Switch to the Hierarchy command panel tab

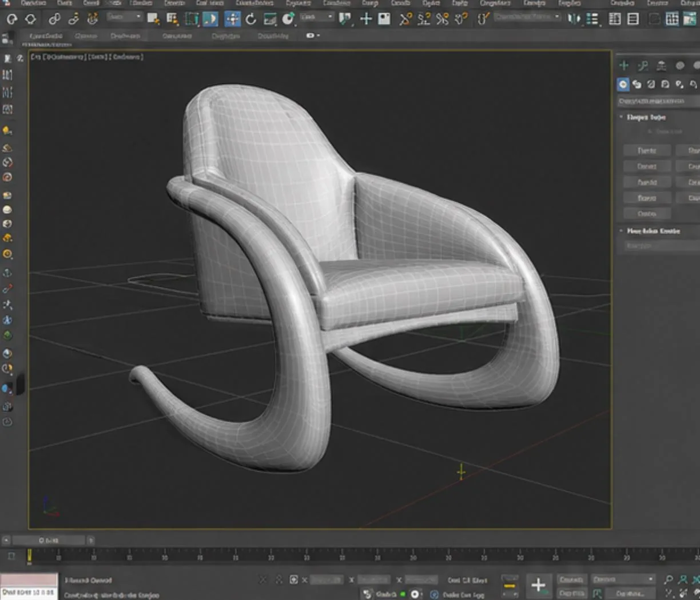coord(662,66)
